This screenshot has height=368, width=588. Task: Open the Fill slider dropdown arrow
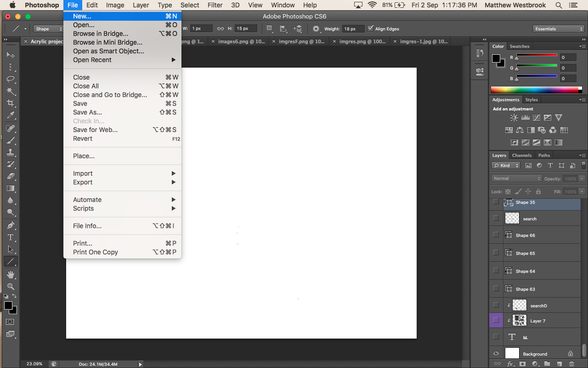click(x=582, y=191)
